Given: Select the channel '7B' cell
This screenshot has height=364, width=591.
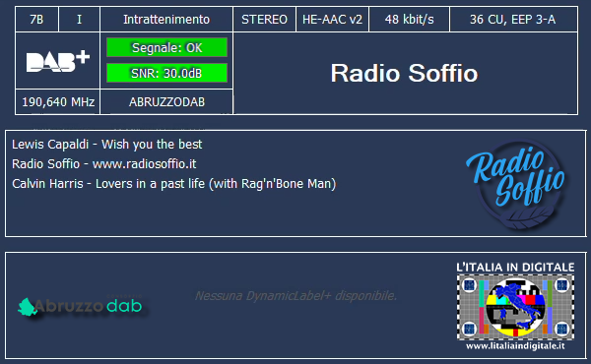Looking at the screenshot, I should 36,20.
